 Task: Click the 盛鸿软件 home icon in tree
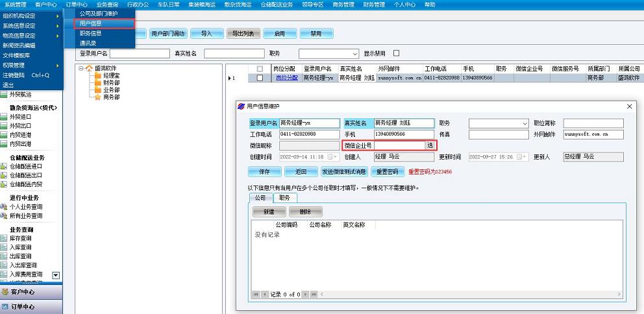[89, 68]
